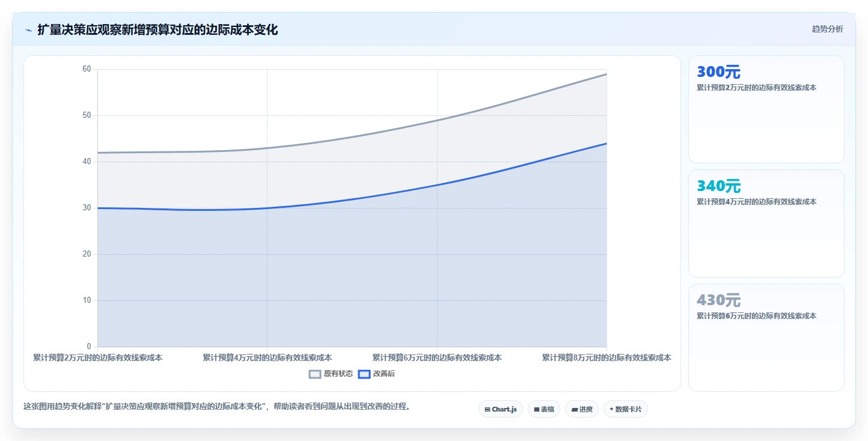This screenshot has width=868, height=441.
Task: Click x-axis label 累计预算4万元时的边际有效线索成本
Action: coord(267,357)
